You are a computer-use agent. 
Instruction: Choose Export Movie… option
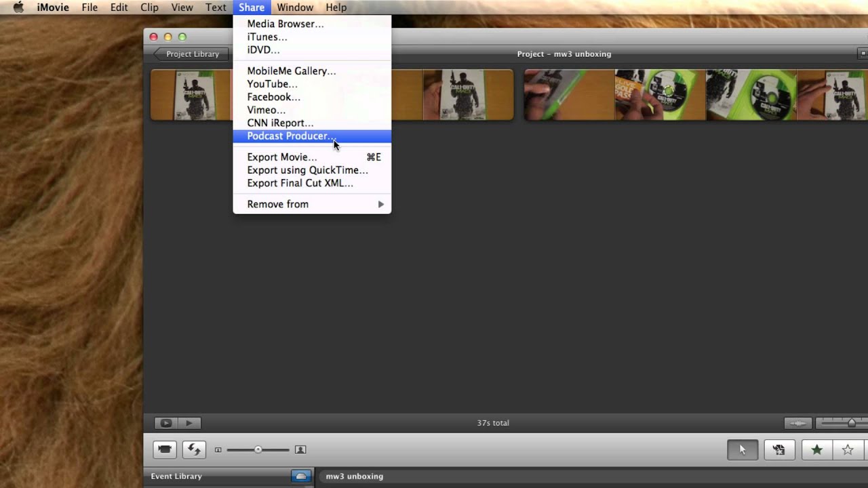pyautogui.click(x=312, y=157)
